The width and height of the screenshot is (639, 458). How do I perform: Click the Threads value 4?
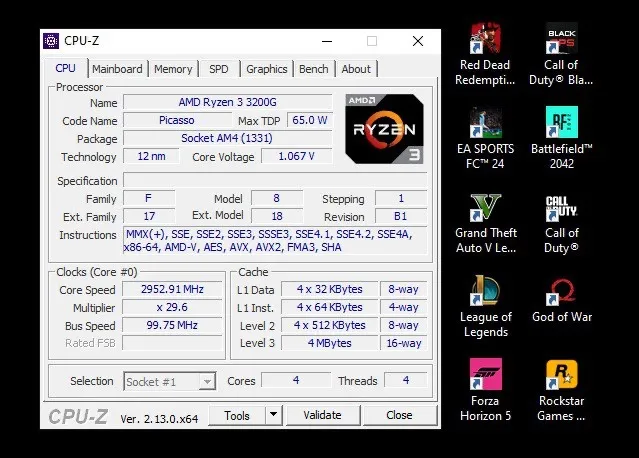pos(405,380)
